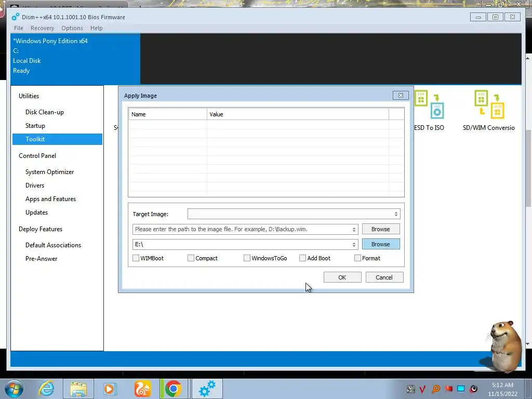This screenshot has height=399, width=532.
Task: Close the Apply Image dialog with X
Action: (401, 96)
